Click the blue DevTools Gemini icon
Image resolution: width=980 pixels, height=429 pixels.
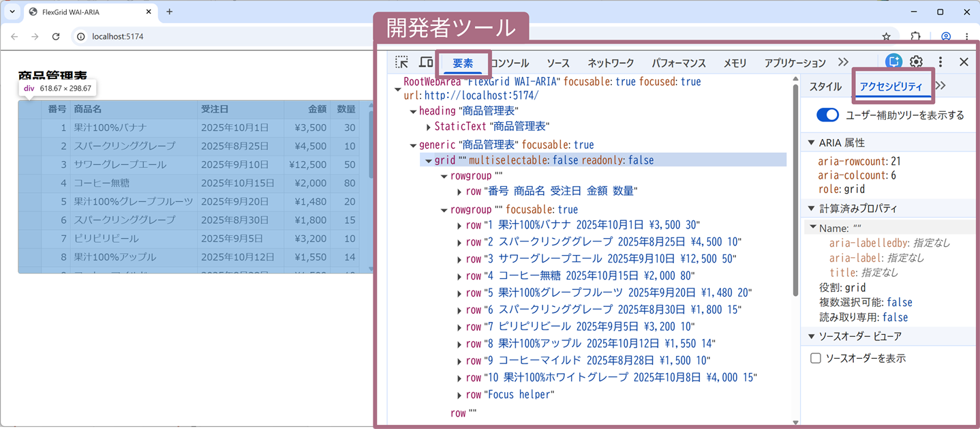893,62
